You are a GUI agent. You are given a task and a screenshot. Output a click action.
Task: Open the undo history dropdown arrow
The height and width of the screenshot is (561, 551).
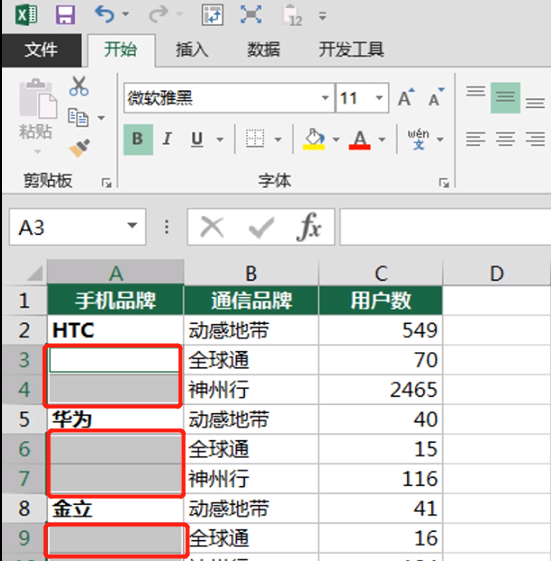click(126, 15)
